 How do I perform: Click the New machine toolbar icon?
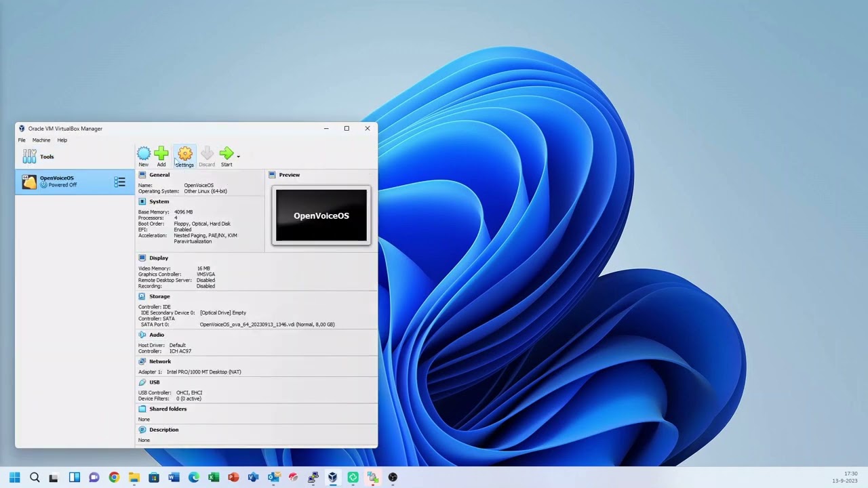pos(144,157)
